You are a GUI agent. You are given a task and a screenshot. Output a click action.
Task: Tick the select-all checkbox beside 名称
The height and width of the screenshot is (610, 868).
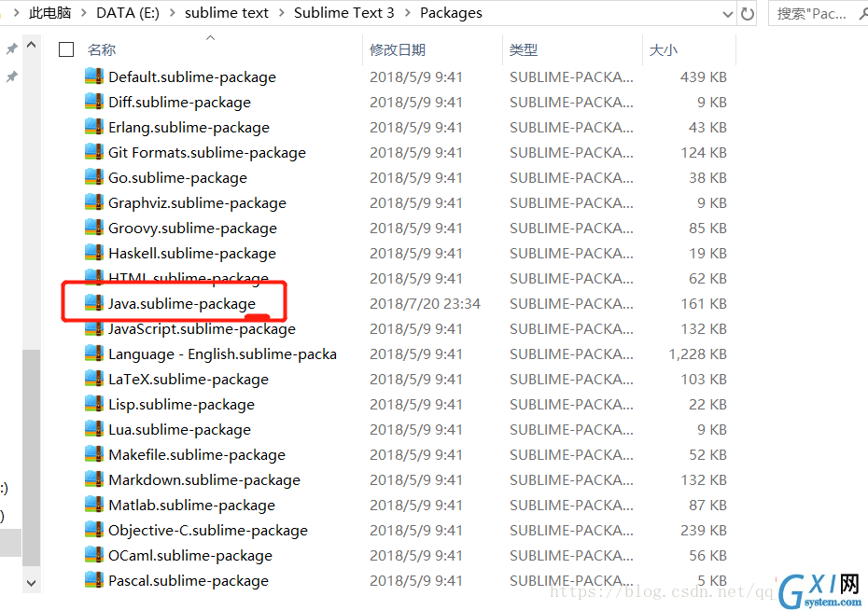[x=66, y=49]
